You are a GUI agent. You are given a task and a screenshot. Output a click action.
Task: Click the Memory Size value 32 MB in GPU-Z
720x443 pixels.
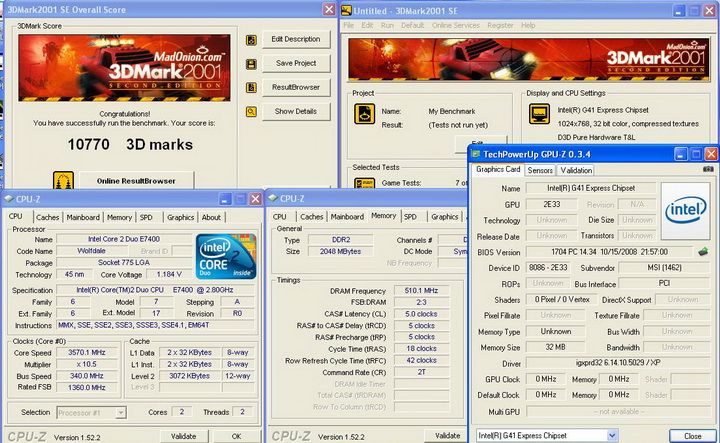coord(555,347)
